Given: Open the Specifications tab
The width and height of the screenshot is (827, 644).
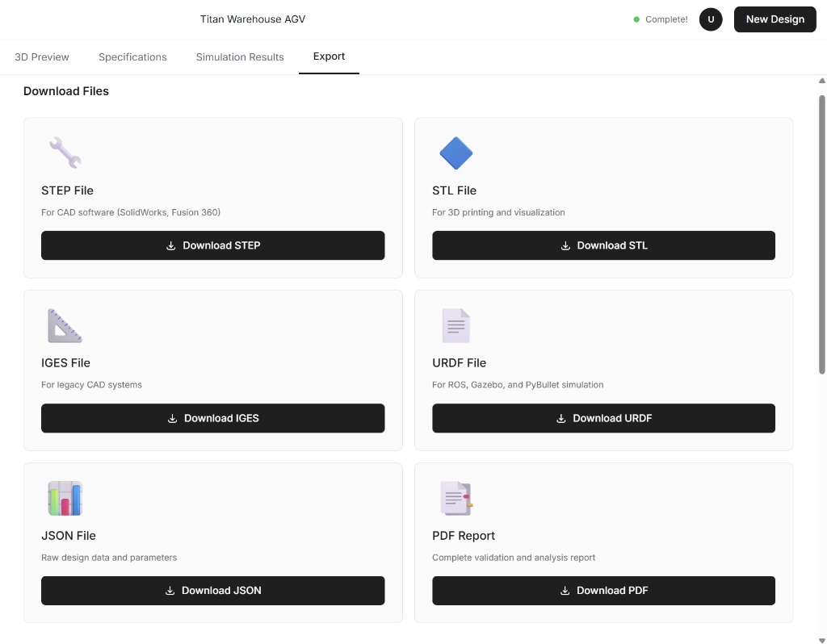Looking at the screenshot, I should 132,56.
